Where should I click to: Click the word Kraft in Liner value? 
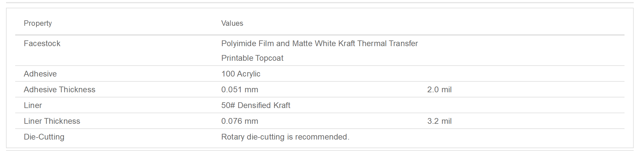click(x=282, y=105)
